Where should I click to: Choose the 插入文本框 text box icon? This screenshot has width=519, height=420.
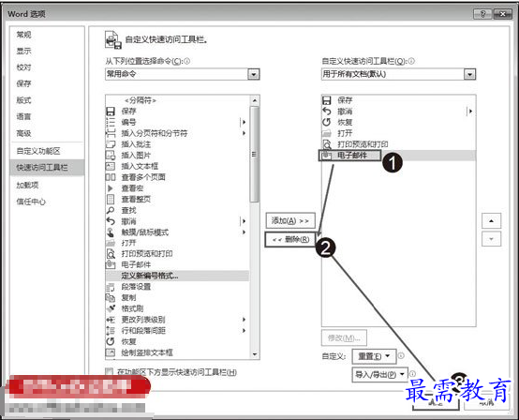(111, 166)
